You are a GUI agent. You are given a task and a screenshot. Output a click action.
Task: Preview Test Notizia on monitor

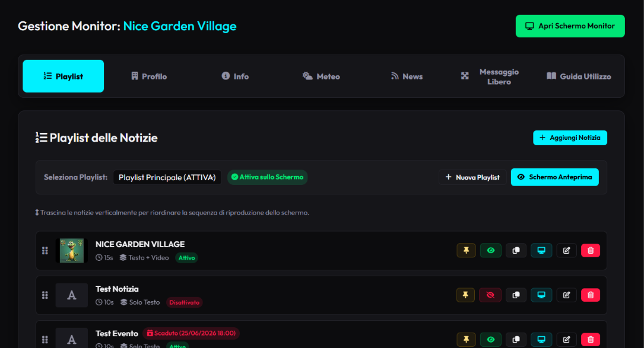tap(541, 295)
